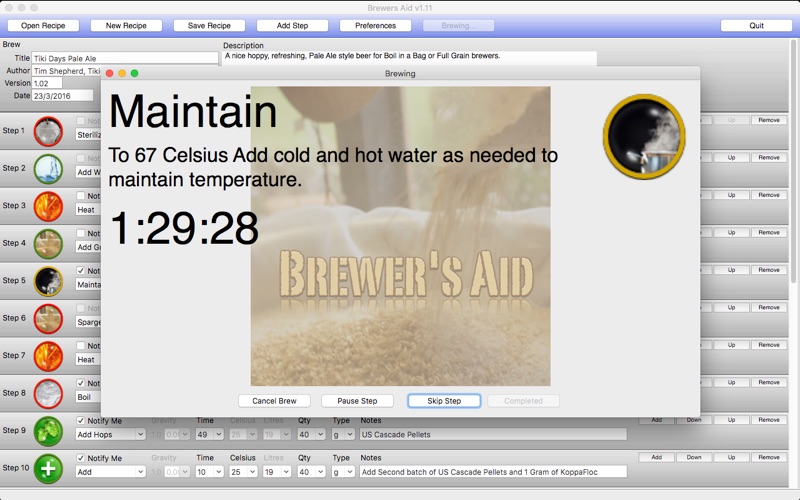Click the recipe Title text field
Image resolution: width=800 pixels, height=500 pixels.
coord(125,58)
